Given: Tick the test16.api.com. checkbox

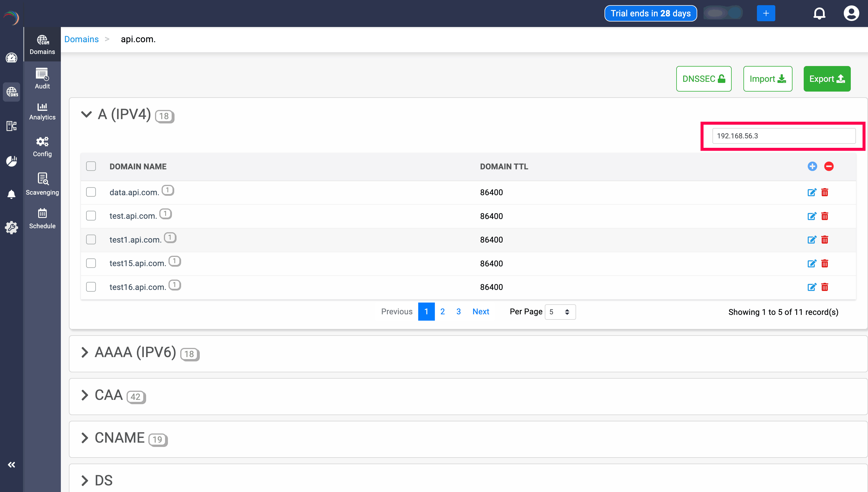Looking at the screenshot, I should point(91,287).
